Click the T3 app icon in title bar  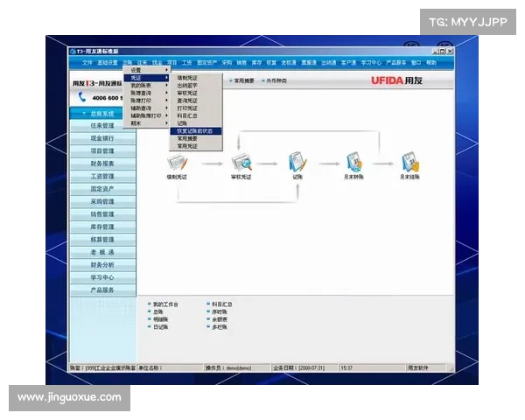click(x=73, y=52)
